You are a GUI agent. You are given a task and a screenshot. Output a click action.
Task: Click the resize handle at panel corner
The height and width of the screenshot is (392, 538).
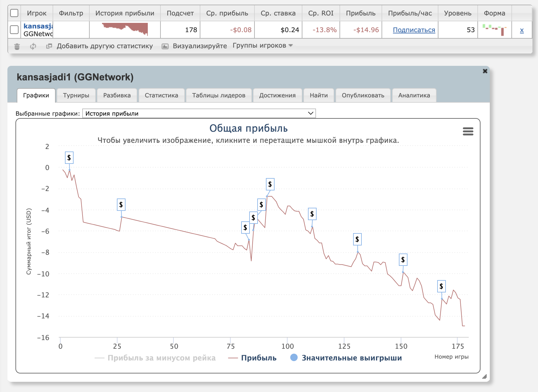coord(484,376)
